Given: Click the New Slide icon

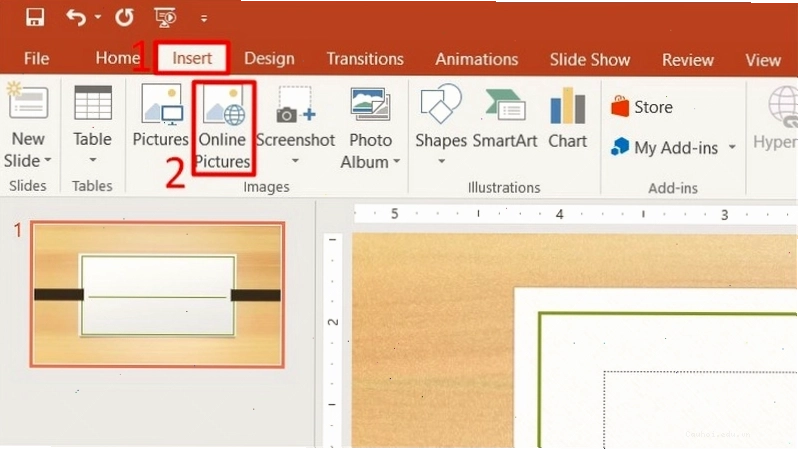Looking at the screenshot, I should [x=27, y=101].
